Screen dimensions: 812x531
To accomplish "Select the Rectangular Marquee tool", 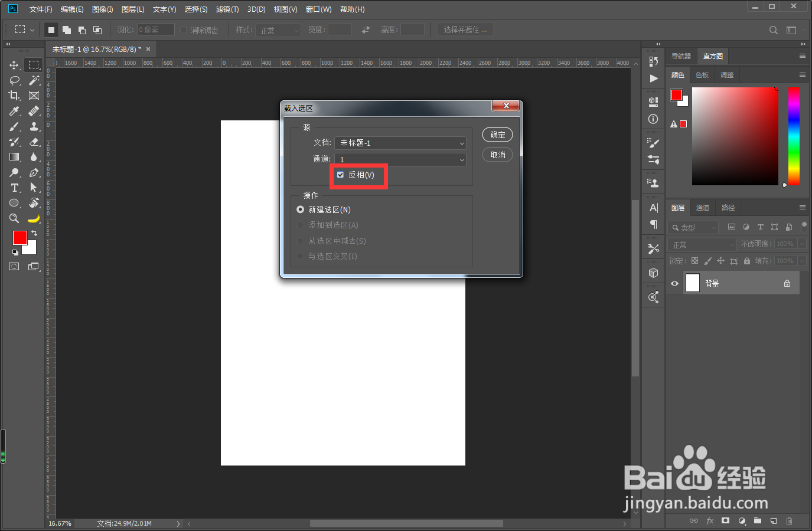I will (34, 65).
